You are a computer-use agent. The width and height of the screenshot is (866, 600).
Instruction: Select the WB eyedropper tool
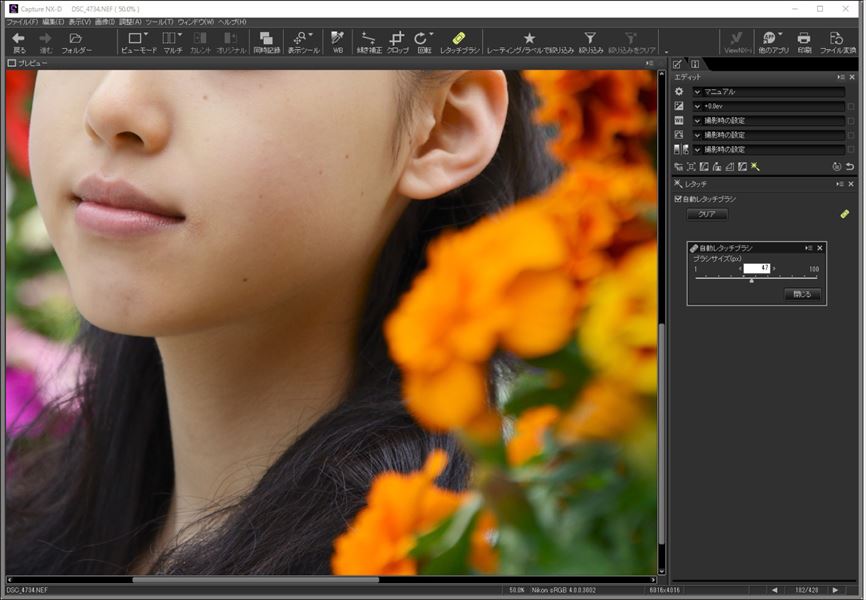(337, 38)
